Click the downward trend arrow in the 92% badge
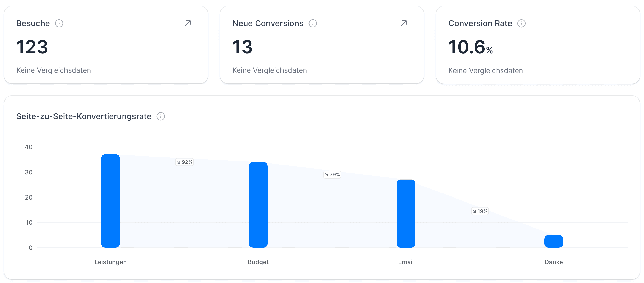This screenshot has width=644, height=283. 179,162
